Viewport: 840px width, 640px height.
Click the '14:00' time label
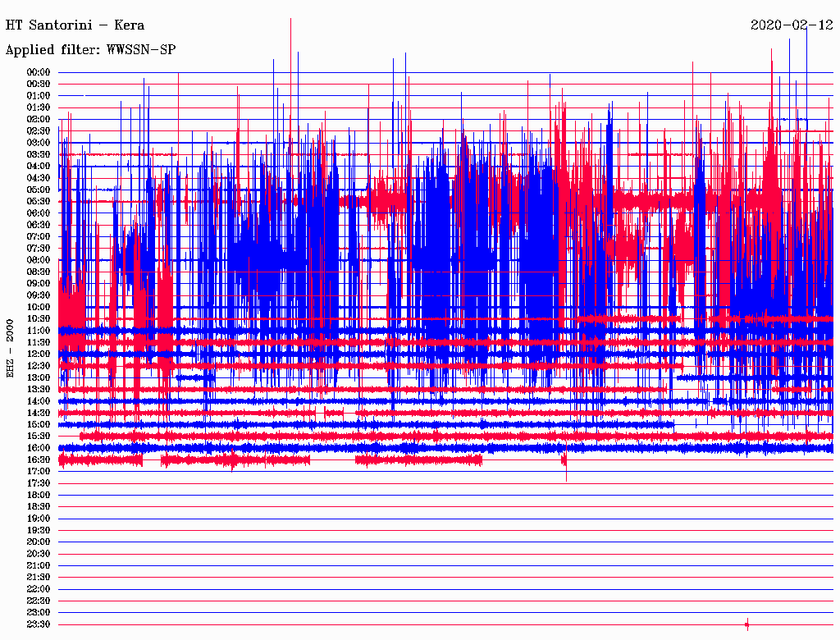click(x=39, y=401)
